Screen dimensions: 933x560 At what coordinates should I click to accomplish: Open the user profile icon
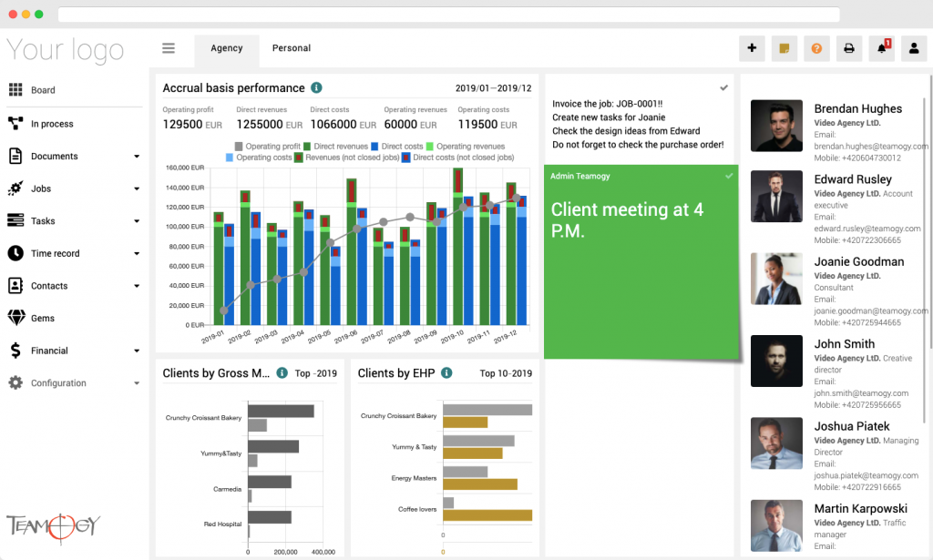coord(914,48)
